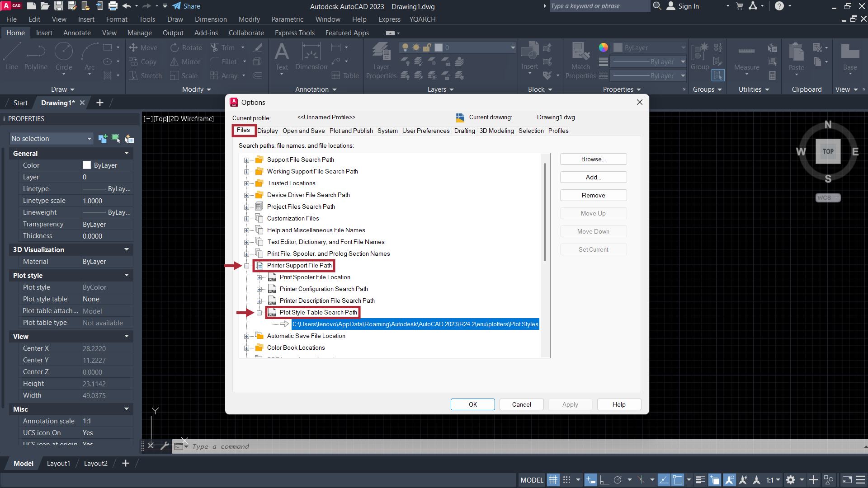Select the Text annotation tool
Image resolution: width=868 pixels, height=488 pixels.
coord(282,57)
